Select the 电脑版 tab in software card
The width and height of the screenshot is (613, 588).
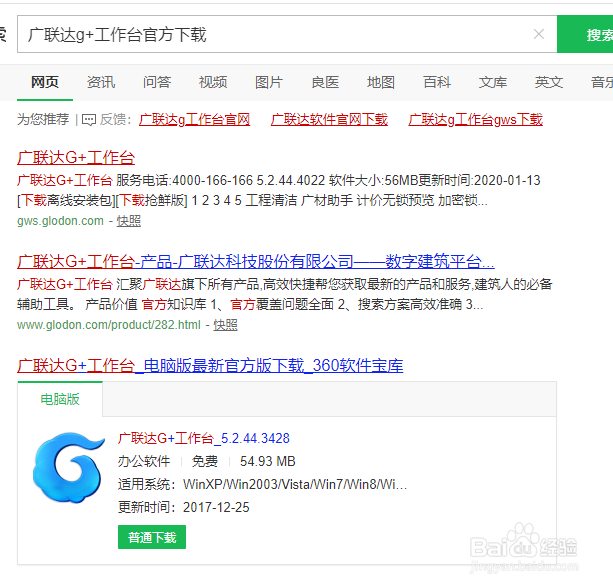60,399
